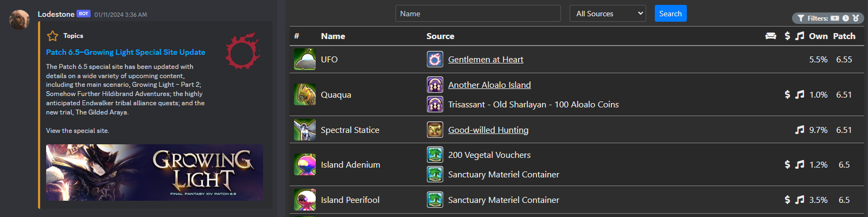Click the Name search input field
The image size is (868, 217).
point(478,14)
